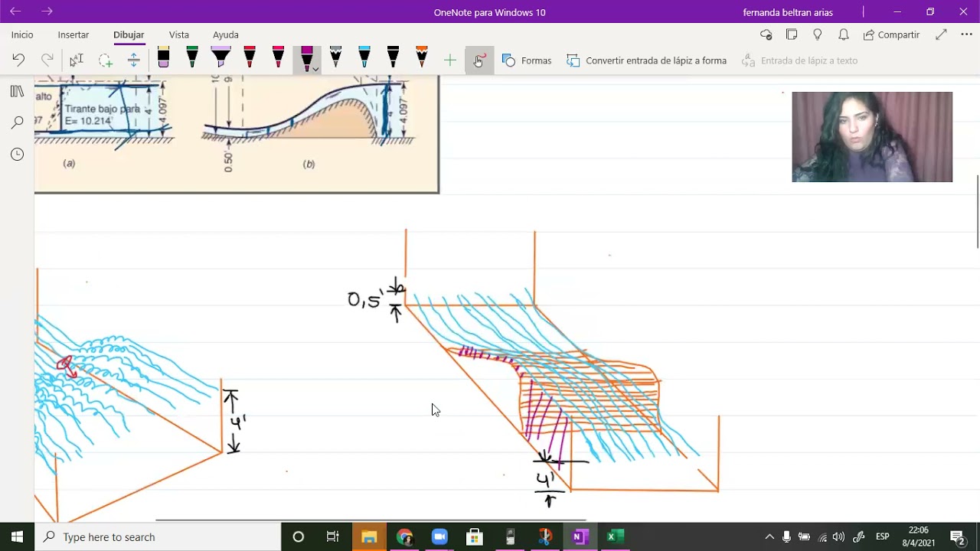Screen dimensions: 980x551
Task: Click the Windows taskbar search box
Action: click(x=158, y=537)
